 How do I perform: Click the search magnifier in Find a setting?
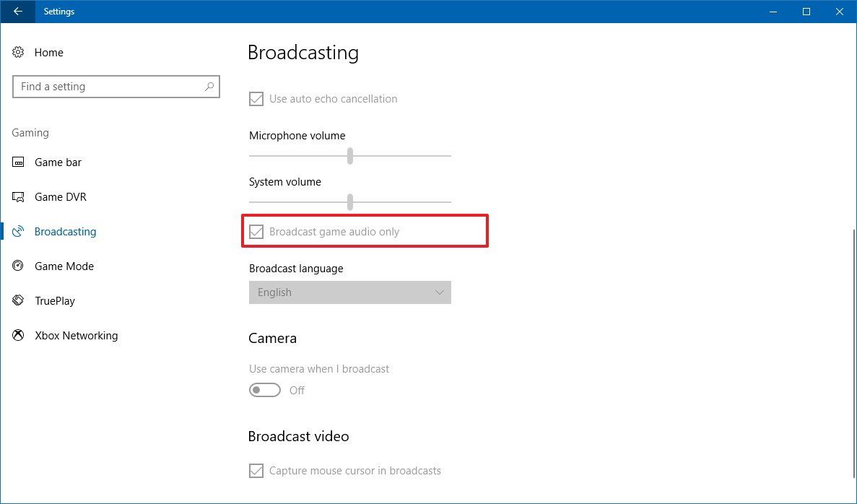click(x=209, y=86)
